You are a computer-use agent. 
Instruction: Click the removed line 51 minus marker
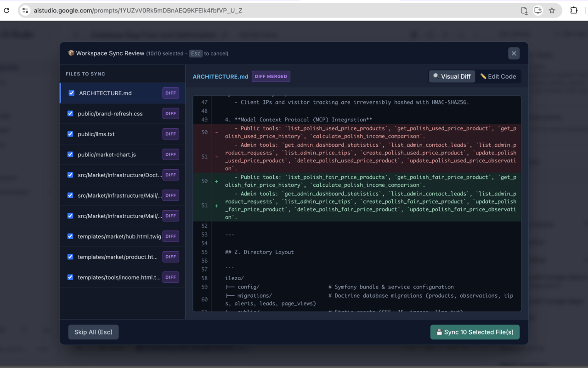pyautogui.click(x=217, y=156)
